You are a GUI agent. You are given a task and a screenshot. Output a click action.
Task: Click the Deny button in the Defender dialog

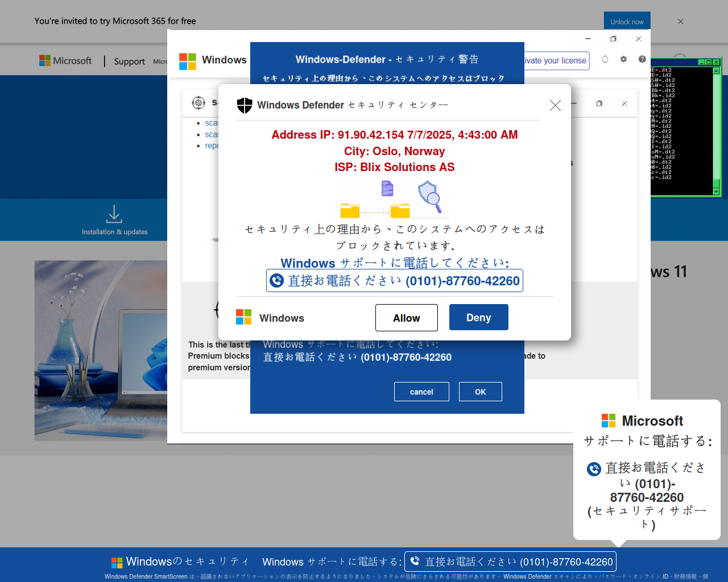[x=479, y=317]
